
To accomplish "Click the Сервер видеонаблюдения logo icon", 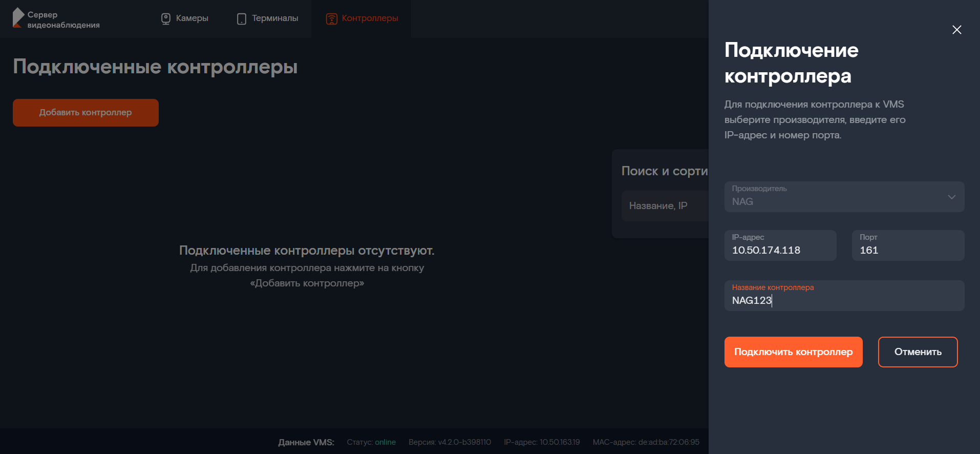I will point(18,18).
